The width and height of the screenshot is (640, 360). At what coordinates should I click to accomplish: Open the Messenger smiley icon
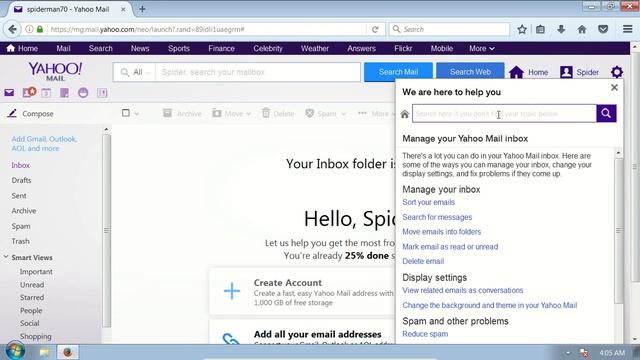pos(83,93)
